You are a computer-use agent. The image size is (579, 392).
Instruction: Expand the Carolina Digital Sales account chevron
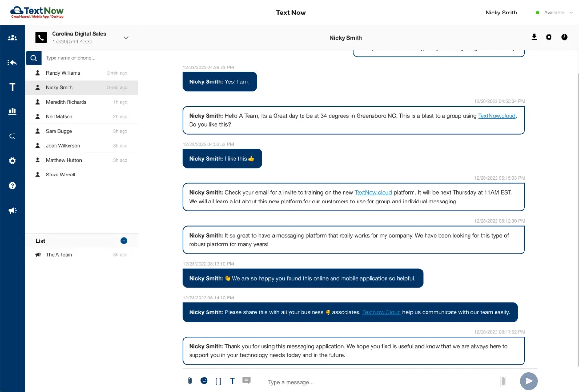tap(126, 37)
